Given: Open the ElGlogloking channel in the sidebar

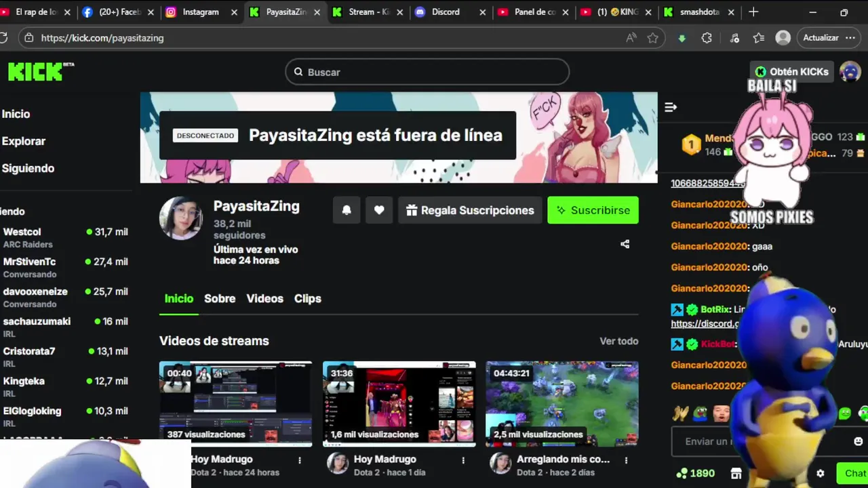Looking at the screenshot, I should pyautogui.click(x=65, y=416).
